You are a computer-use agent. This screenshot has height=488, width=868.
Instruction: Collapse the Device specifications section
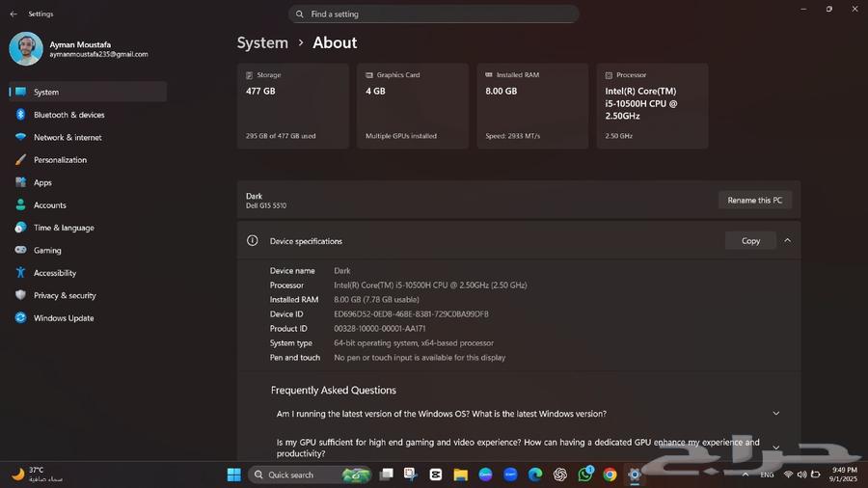[x=787, y=241]
